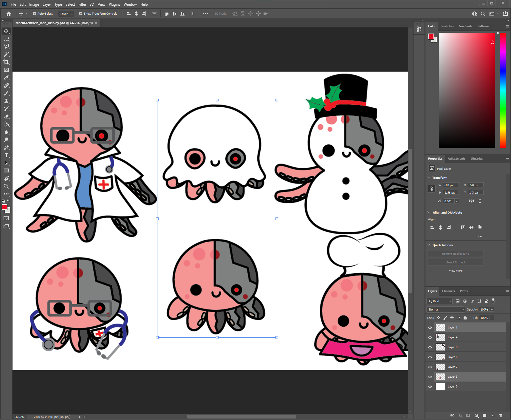Image resolution: width=511 pixels, height=420 pixels.
Task: Click the more options ellipsis in options bar
Action: 205,14
